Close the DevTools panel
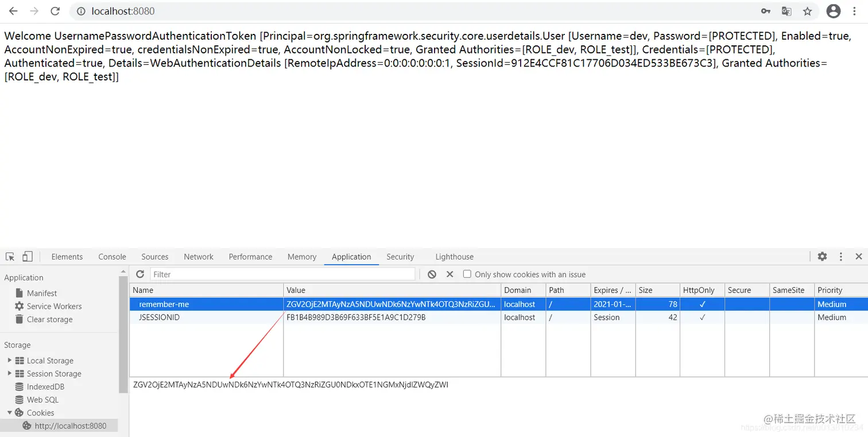 tap(858, 257)
